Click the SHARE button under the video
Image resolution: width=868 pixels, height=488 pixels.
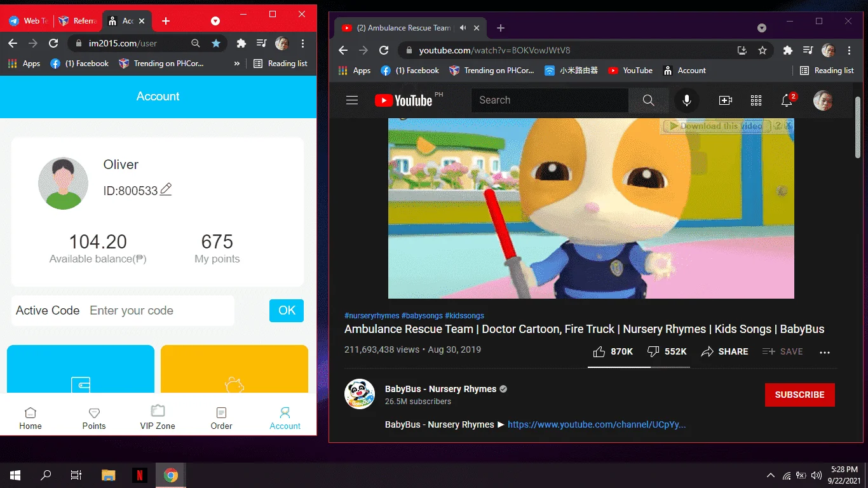(x=724, y=351)
